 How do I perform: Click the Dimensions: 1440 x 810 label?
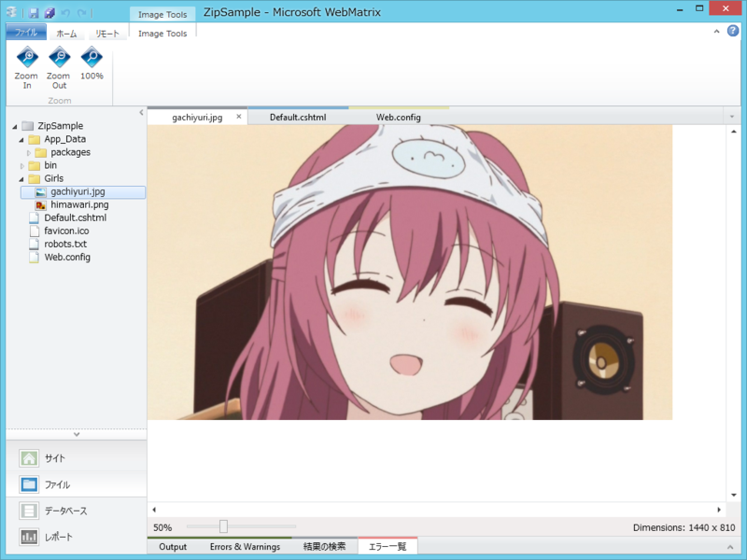coord(684,527)
